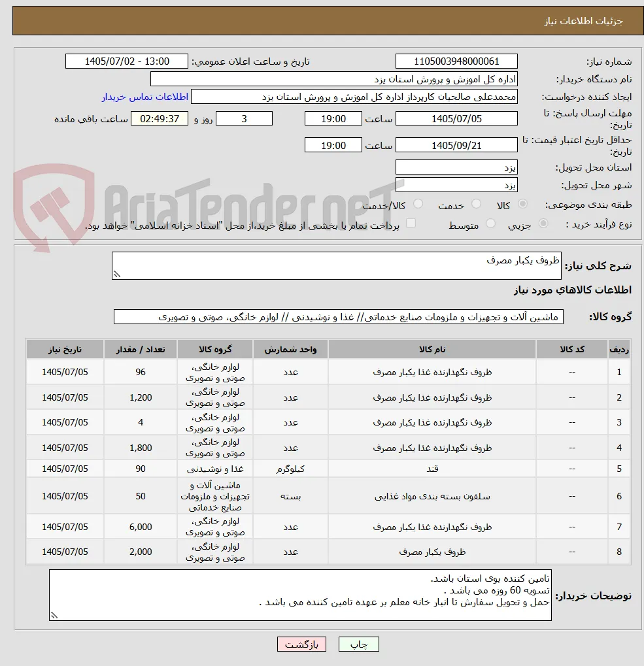Click the جزئیات اطلاعات نیاز page header
644x666 pixels.
(328, 21)
